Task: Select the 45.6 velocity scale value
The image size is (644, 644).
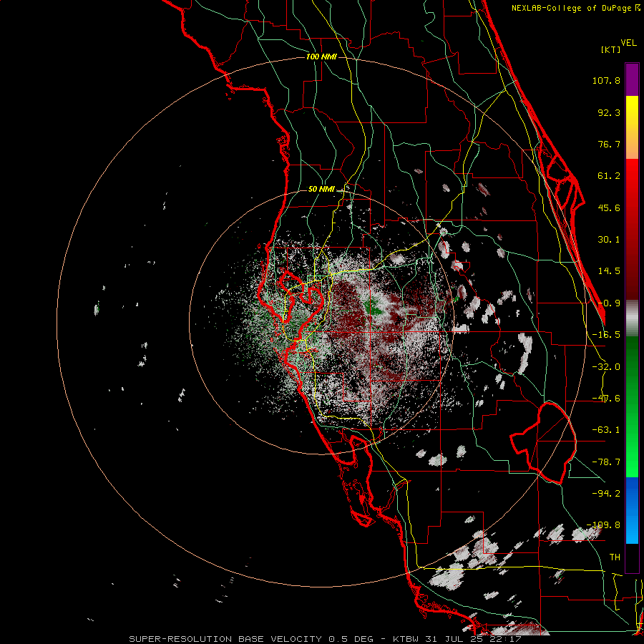Action: click(609, 208)
